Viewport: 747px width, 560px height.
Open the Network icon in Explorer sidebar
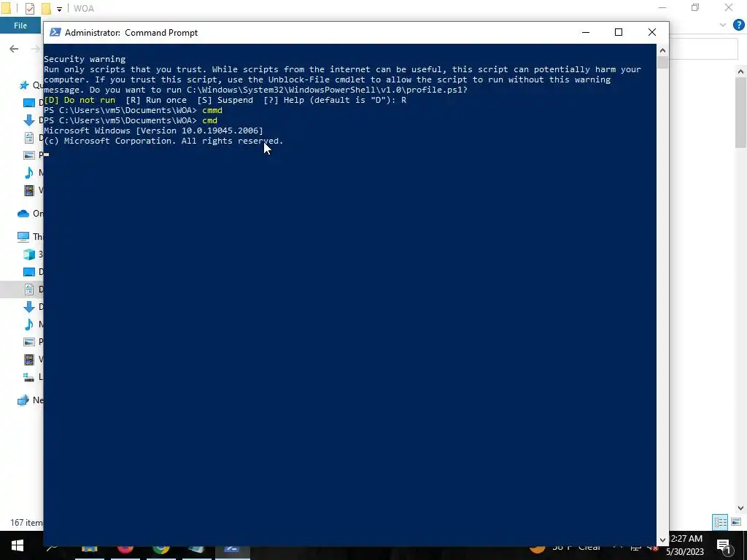pyautogui.click(x=23, y=400)
